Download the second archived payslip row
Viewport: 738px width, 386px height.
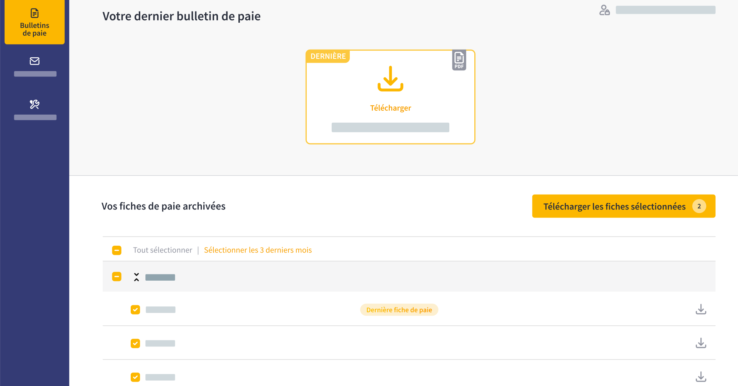point(701,343)
